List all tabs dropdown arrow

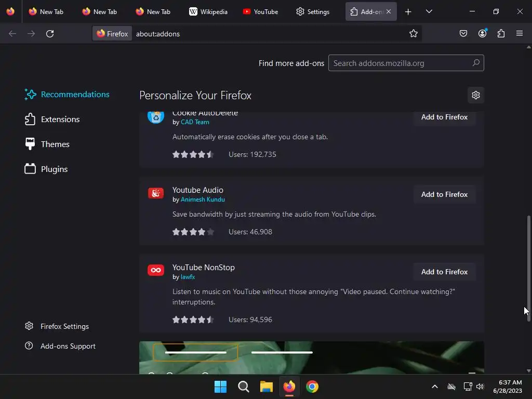point(429,11)
